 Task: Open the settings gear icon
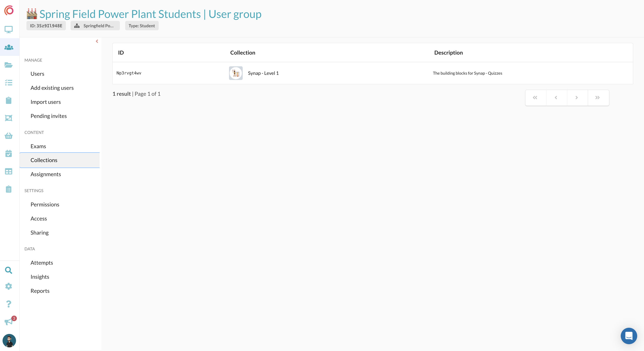pos(9,286)
